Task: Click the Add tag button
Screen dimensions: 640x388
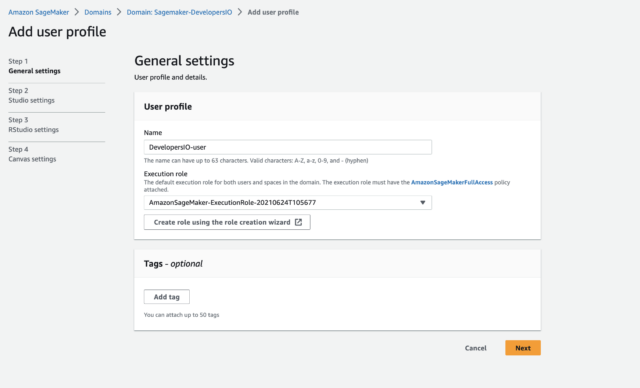Action: pos(167,297)
